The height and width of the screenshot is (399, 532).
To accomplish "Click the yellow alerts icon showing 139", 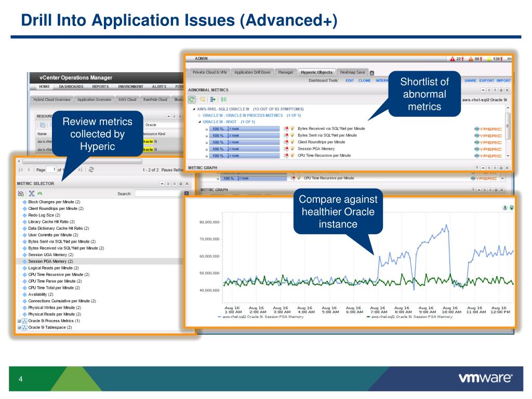I will click(489, 59).
